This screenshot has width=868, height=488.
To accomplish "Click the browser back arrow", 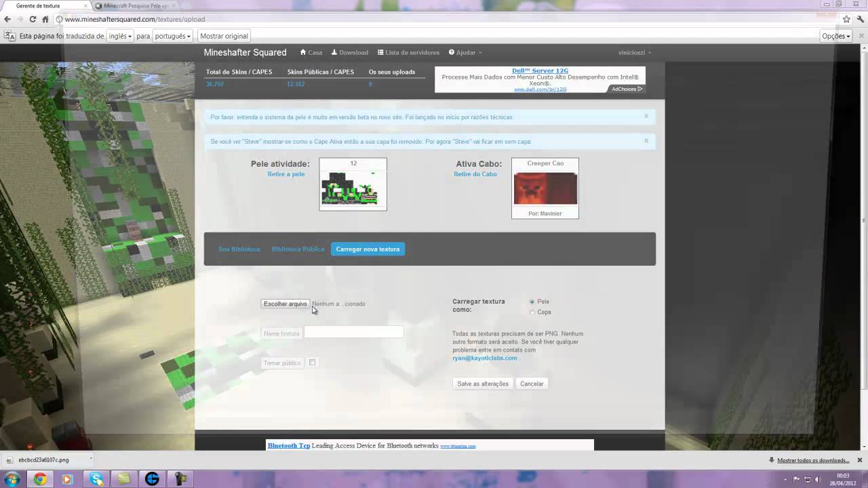I will coord(7,19).
